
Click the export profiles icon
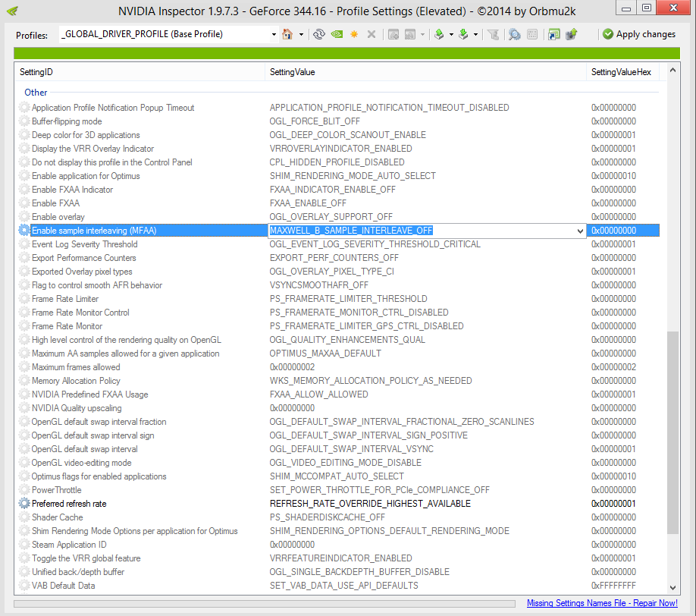(439, 34)
